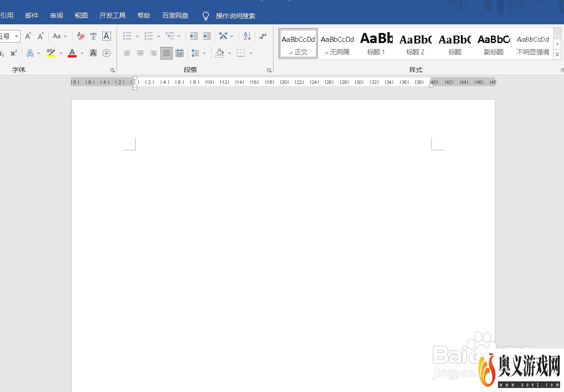Expand the styles gallery More arrow
The height and width of the screenshot is (392, 564).
557,54
